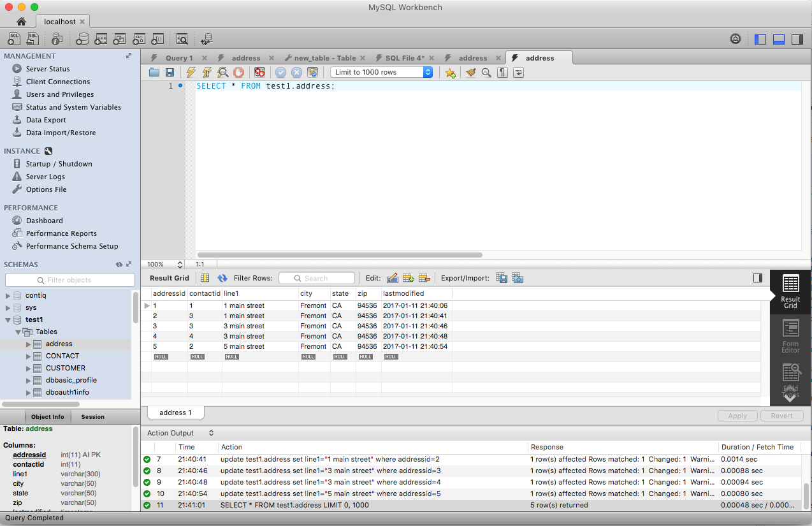
Task: Delete selected rows icon
Action: [424, 278]
